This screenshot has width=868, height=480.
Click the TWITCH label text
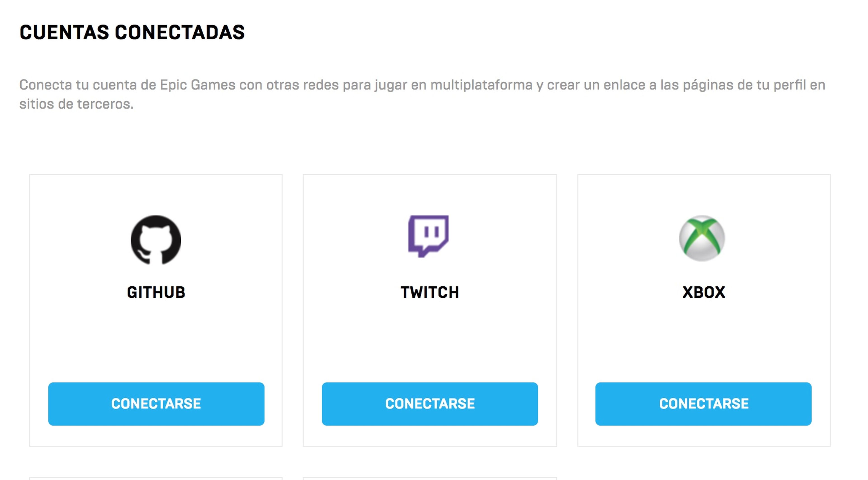429,292
